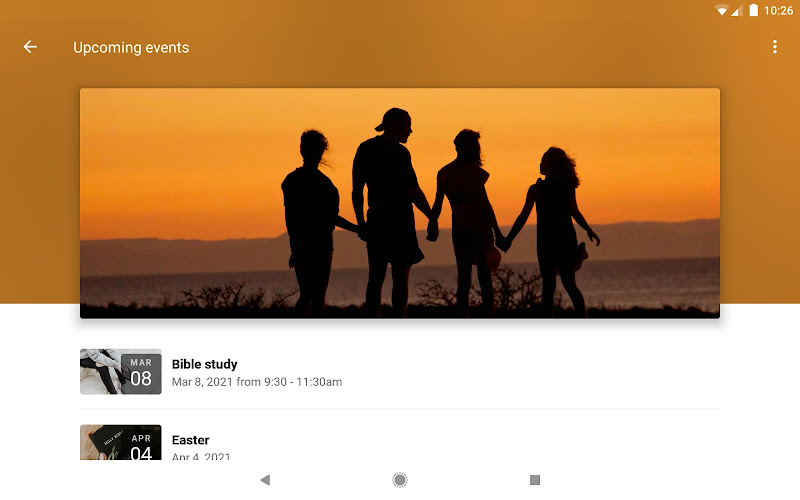Tap the MAR 08 date badge
The width and height of the screenshot is (800, 500).
click(x=141, y=372)
